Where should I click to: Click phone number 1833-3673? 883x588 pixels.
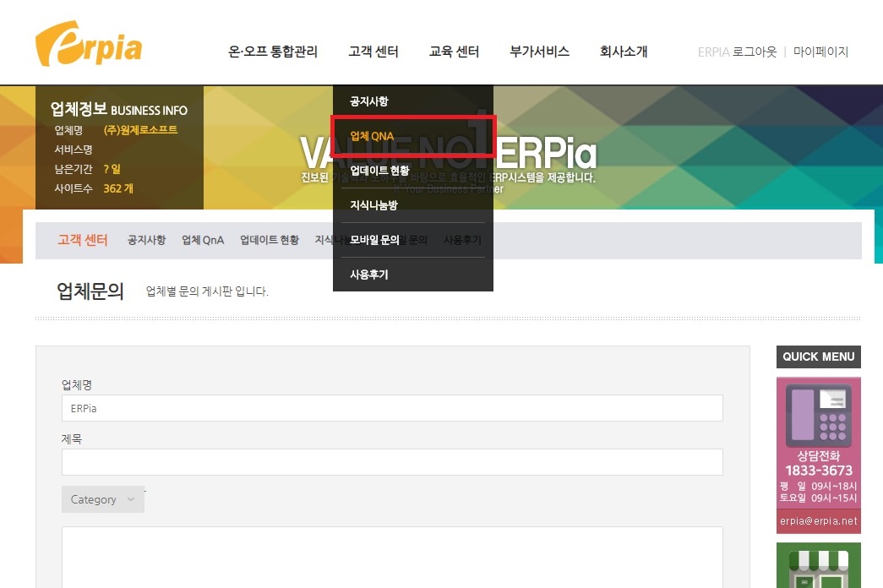tap(818, 471)
